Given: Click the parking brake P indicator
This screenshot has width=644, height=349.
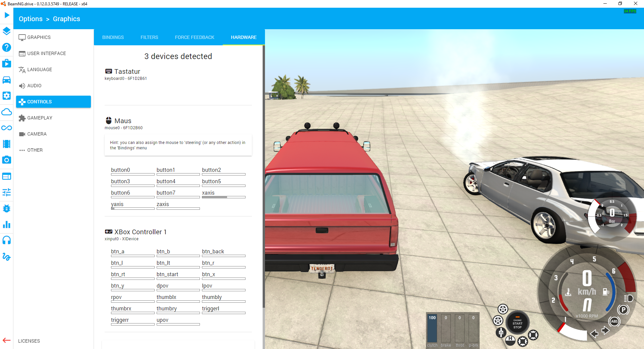Looking at the screenshot, I should click(x=623, y=310).
